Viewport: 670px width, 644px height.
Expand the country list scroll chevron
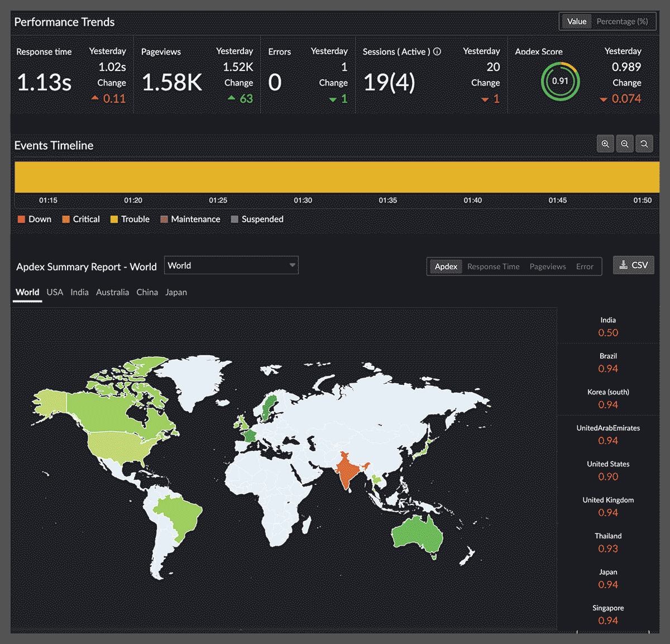point(608,637)
